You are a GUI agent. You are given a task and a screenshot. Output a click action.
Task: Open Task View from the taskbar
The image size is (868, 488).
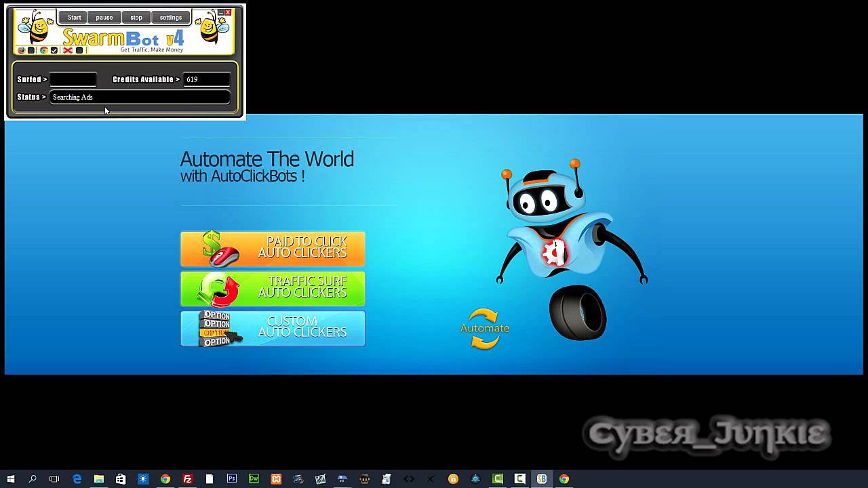(54, 479)
